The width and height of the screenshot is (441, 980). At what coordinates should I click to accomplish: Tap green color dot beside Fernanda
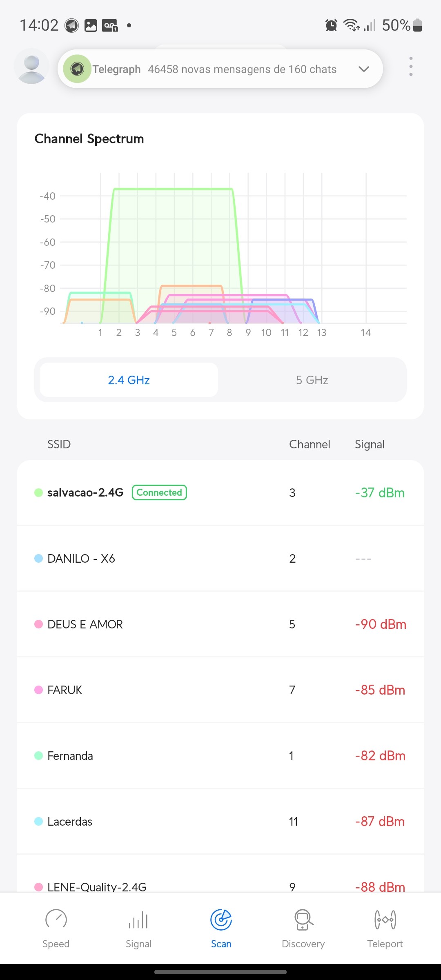tap(39, 756)
